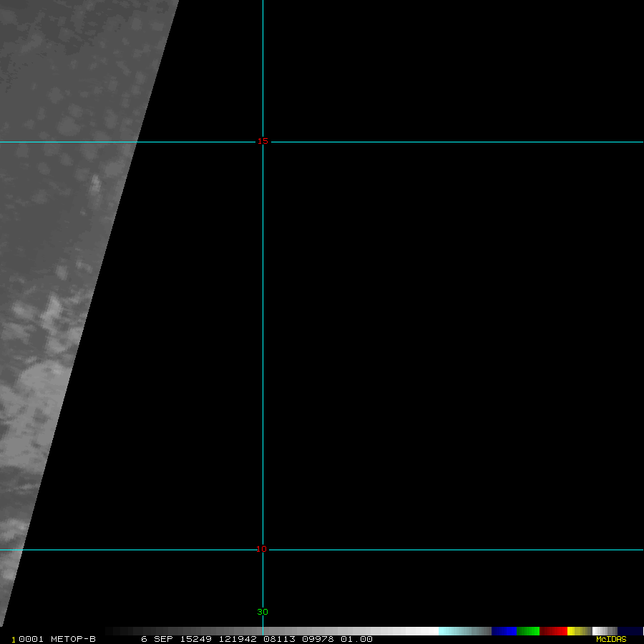Click the 08113 value in status line
This screenshot has height=644, width=644.
[278, 639]
